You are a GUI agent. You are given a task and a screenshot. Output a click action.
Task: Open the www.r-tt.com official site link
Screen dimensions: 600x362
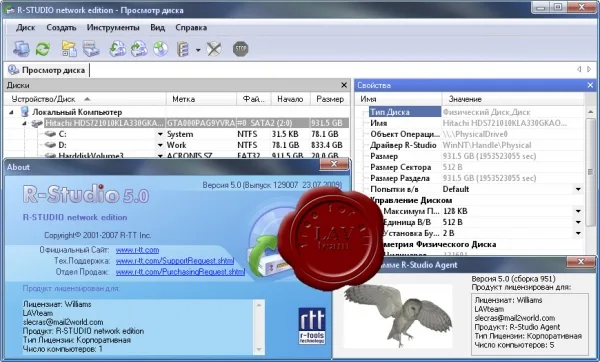pos(137,250)
